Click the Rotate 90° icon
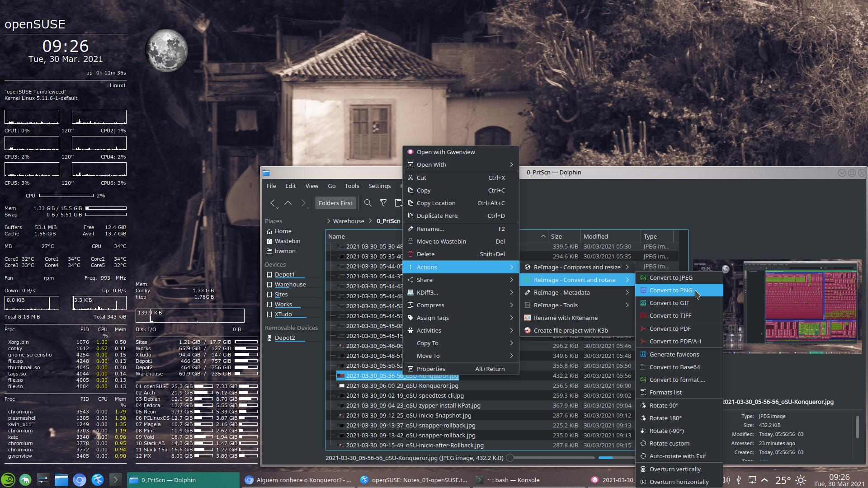 click(643, 405)
